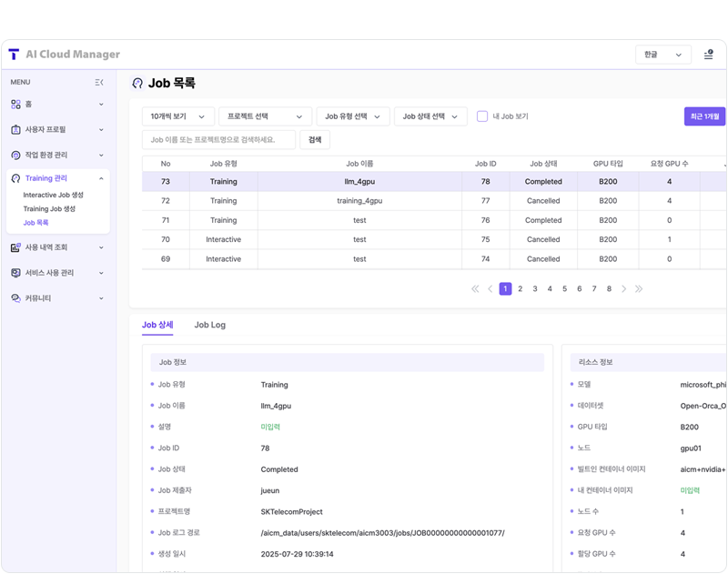
Task: Select the training_4gpu job row
Action: (434, 201)
